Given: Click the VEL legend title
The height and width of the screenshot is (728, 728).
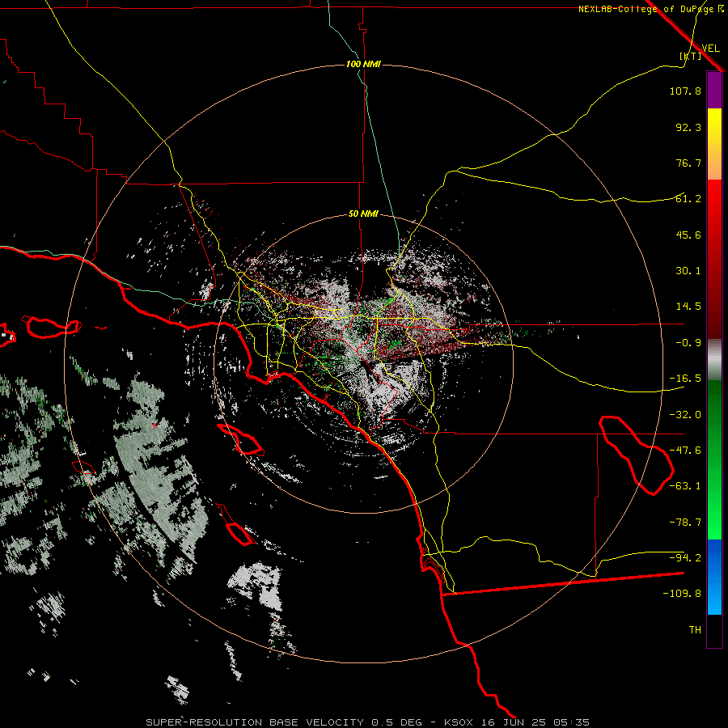Looking at the screenshot, I should point(710,49).
